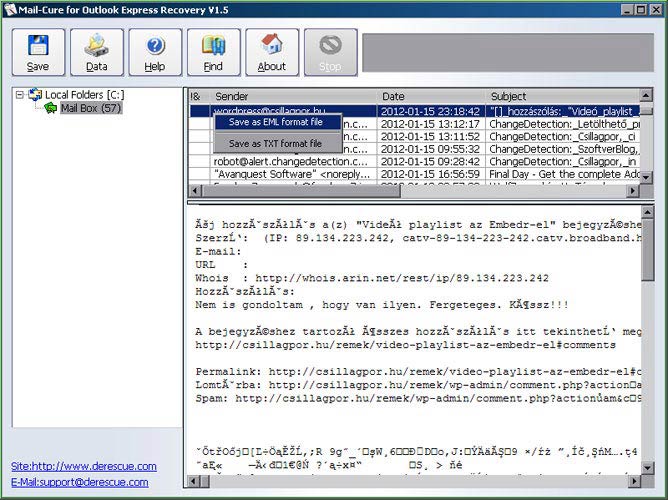Click the video-playlist-az-embedr-el#comments URL line
Viewport: 668px width, 500px height.
pos(405,345)
